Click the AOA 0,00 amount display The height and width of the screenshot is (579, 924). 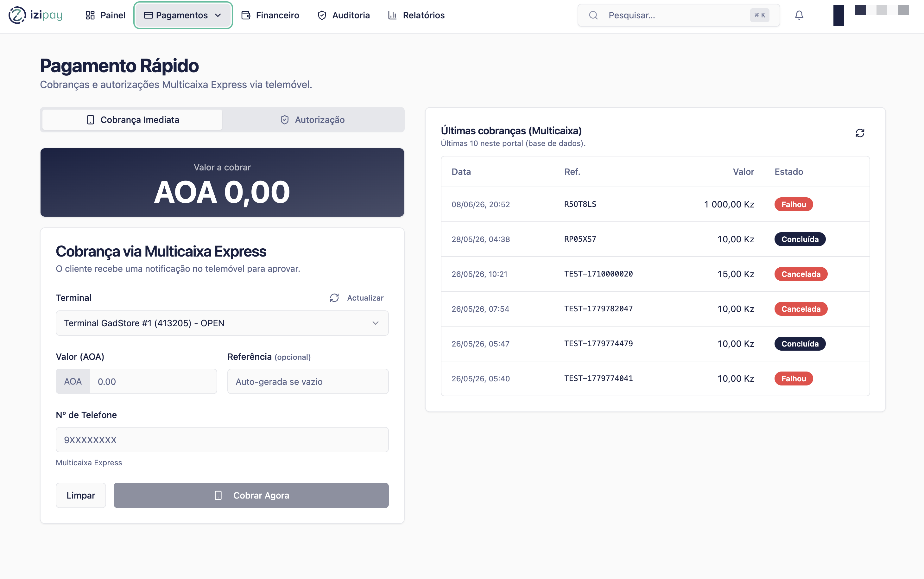[x=222, y=192]
